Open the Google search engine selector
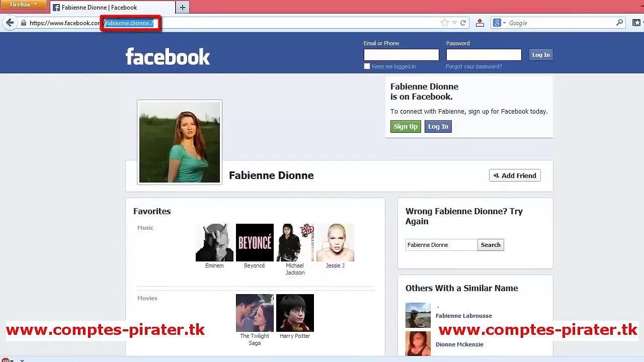 (x=499, y=23)
